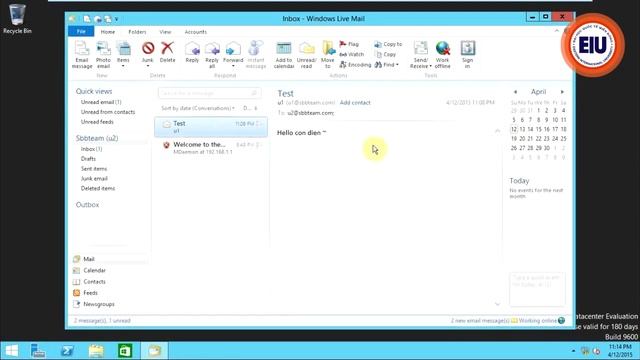Click the Sign in icon

(x=467, y=55)
